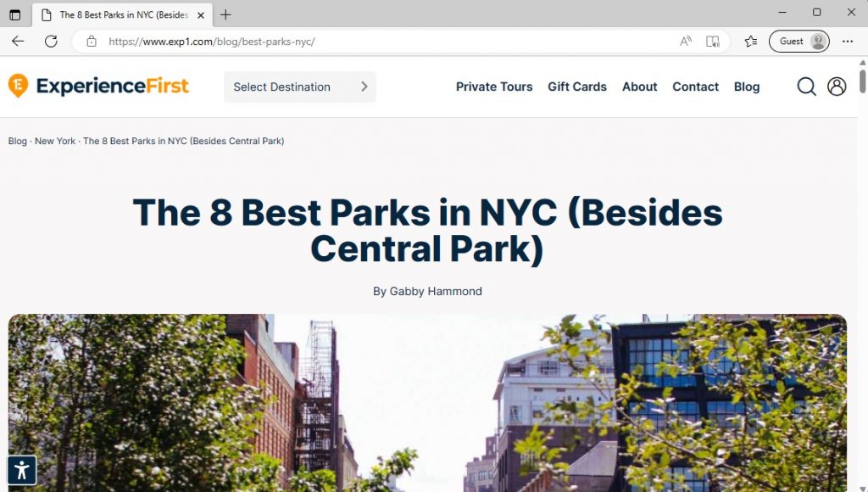
Task: Click the New York breadcrumb link
Action: tap(55, 141)
